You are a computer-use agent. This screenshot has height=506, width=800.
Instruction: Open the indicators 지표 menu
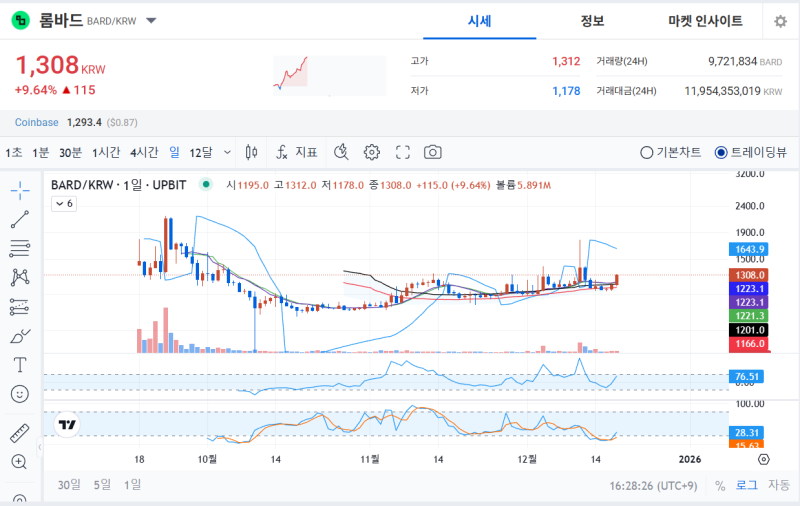pos(296,152)
